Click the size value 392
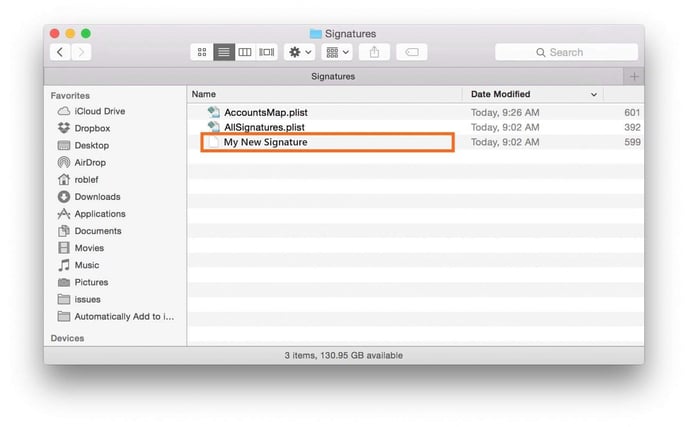This screenshot has height=427, width=688. click(x=632, y=127)
